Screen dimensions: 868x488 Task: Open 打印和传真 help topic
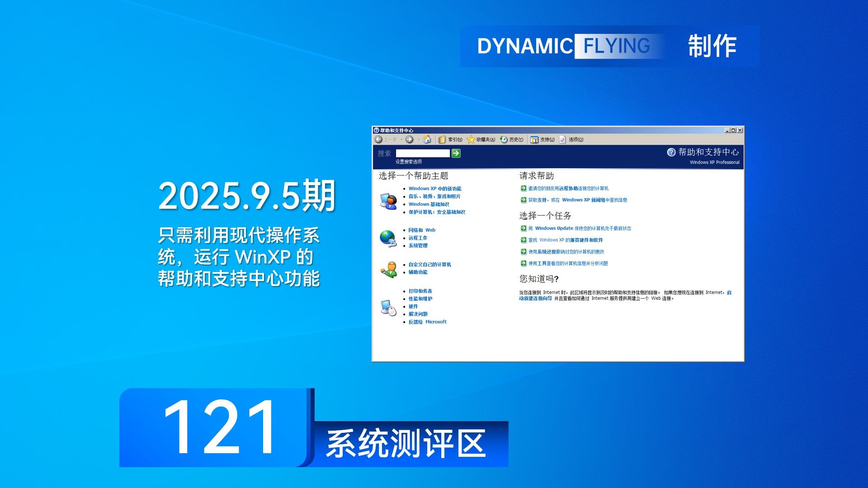(x=420, y=291)
